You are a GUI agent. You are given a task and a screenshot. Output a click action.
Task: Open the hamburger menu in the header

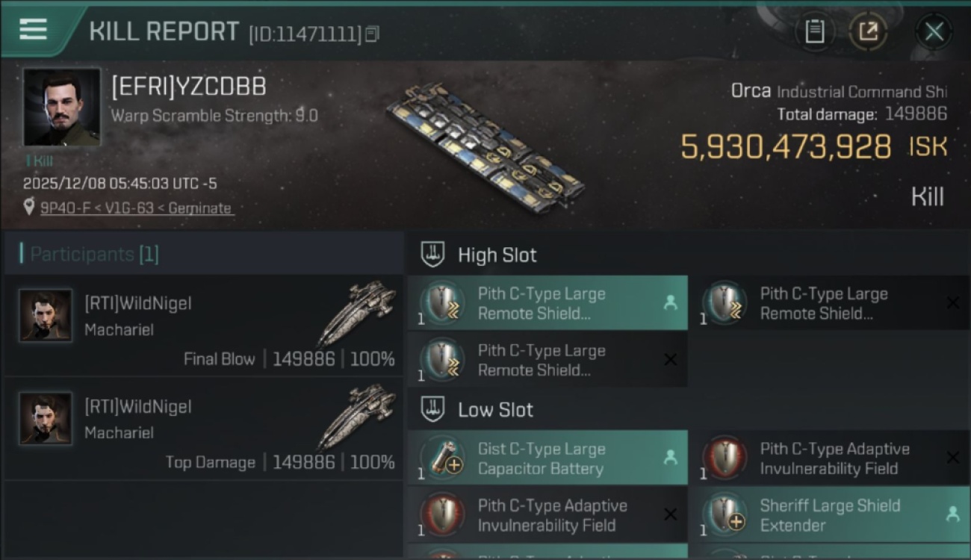coord(33,30)
